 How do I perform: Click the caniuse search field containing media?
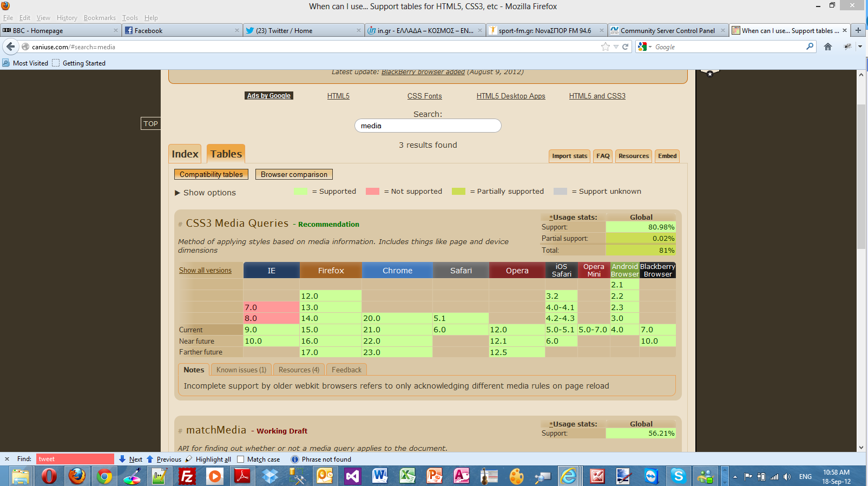(428, 126)
